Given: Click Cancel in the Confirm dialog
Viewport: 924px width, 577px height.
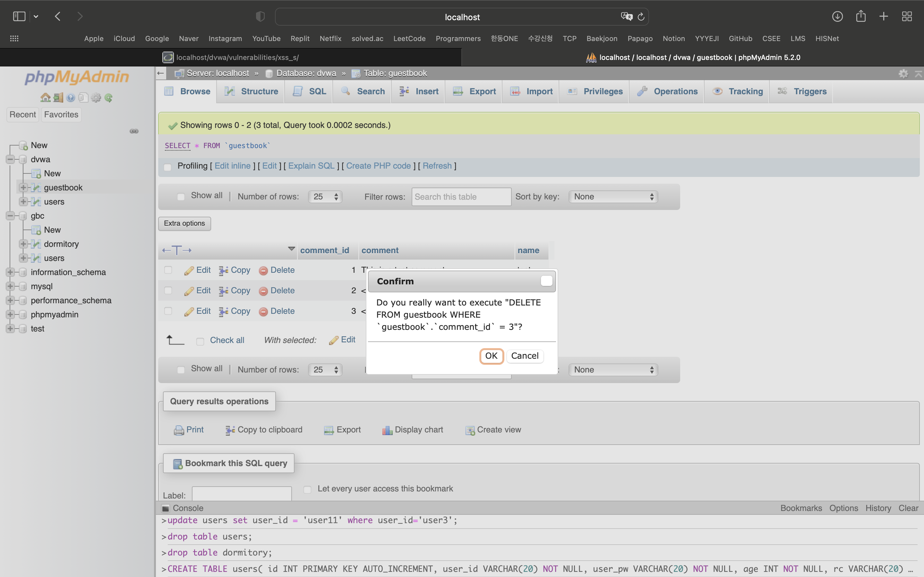Looking at the screenshot, I should [524, 356].
